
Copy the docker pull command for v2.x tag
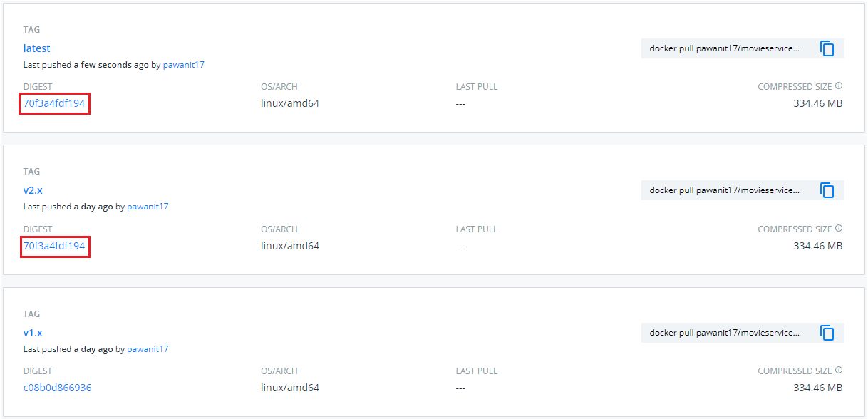pos(827,190)
